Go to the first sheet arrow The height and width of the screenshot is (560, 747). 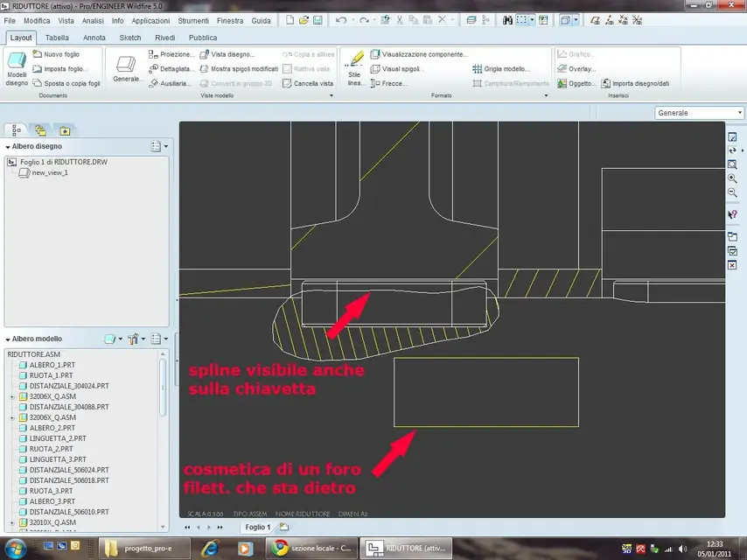pyautogui.click(x=187, y=527)
